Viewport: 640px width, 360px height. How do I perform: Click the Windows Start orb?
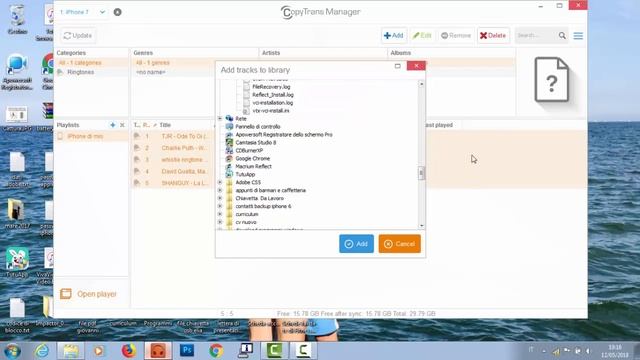(12, 351)
